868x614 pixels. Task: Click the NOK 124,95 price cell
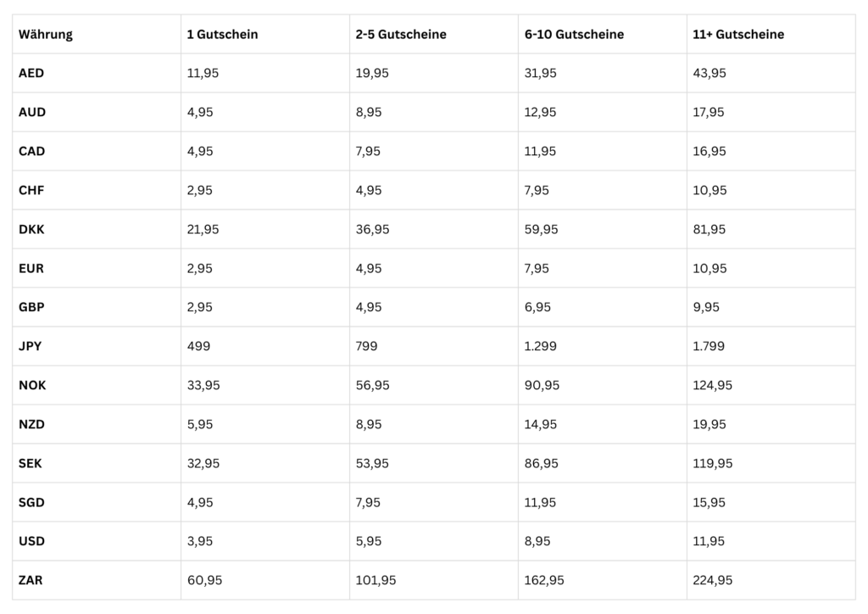[x=771, y=385]
